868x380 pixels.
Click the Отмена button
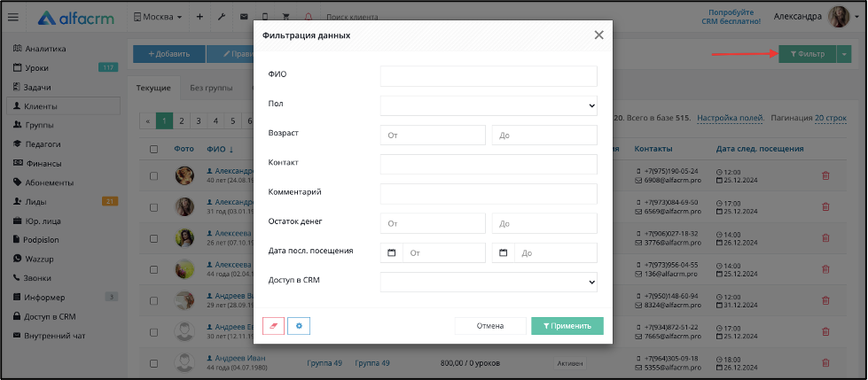(x=490, y=326)
